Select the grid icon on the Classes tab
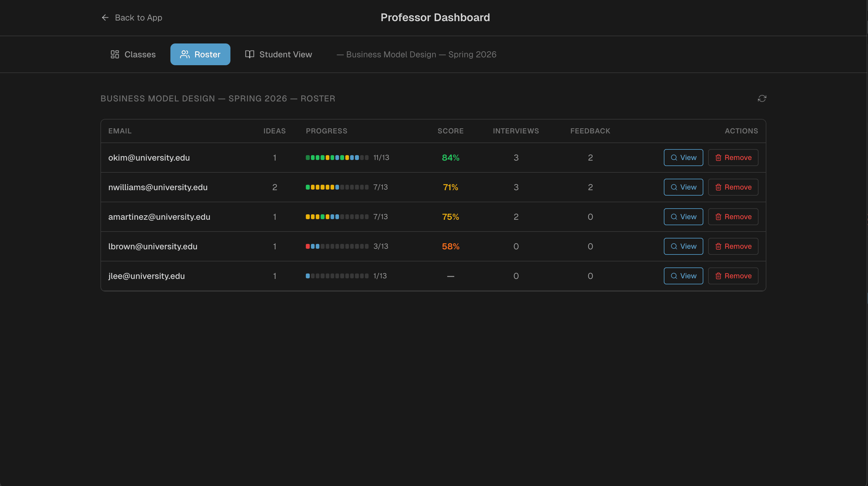Image resolution: width=868 pixels, height=486 pixels. point(115,54)
